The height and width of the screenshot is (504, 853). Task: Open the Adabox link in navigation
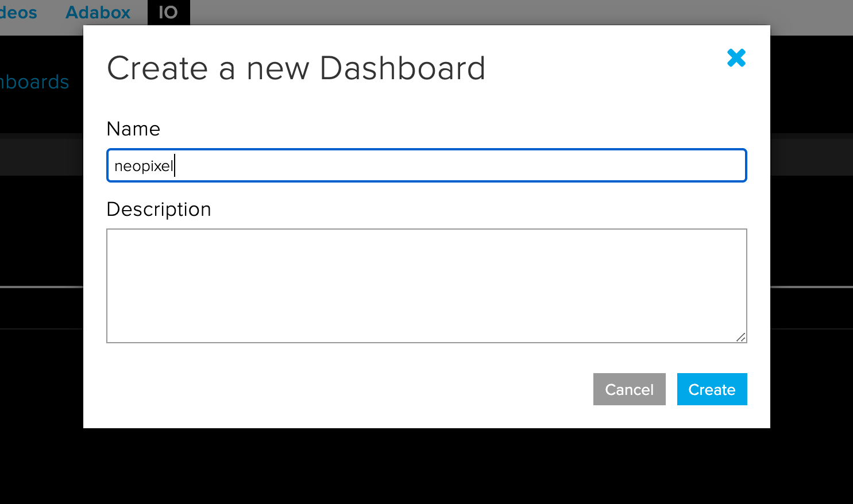(x=98, y=12)
